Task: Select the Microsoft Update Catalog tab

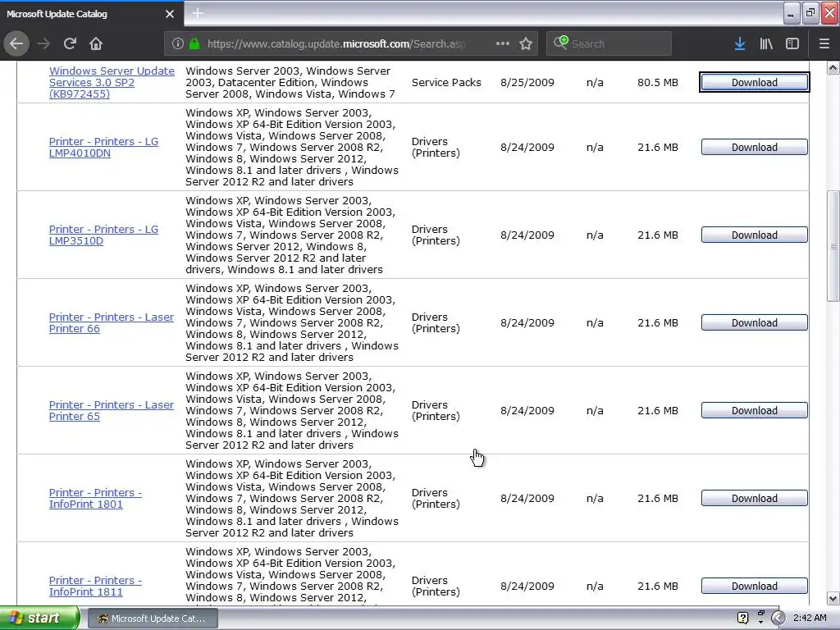Action: click(x=91, y=14)
